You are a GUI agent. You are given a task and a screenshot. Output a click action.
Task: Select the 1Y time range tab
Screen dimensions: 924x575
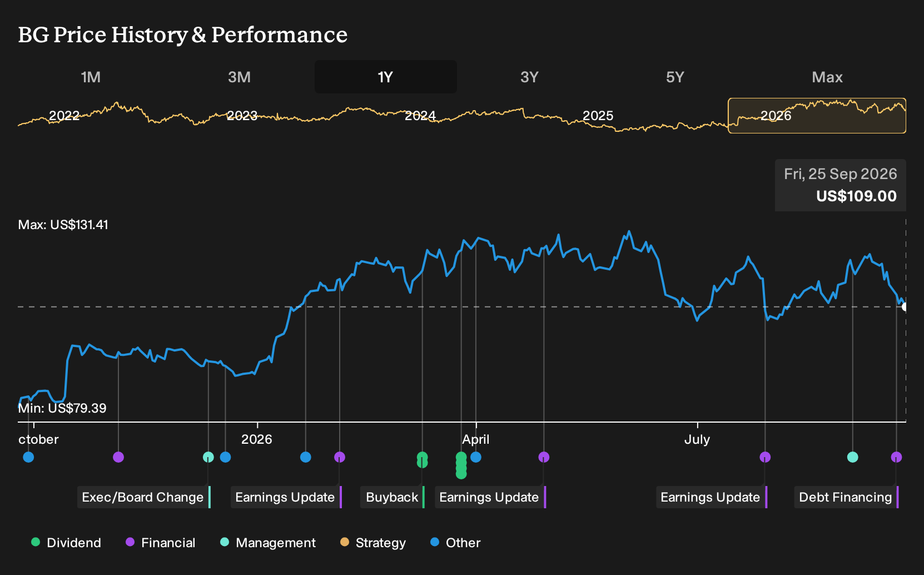point(385,77)
